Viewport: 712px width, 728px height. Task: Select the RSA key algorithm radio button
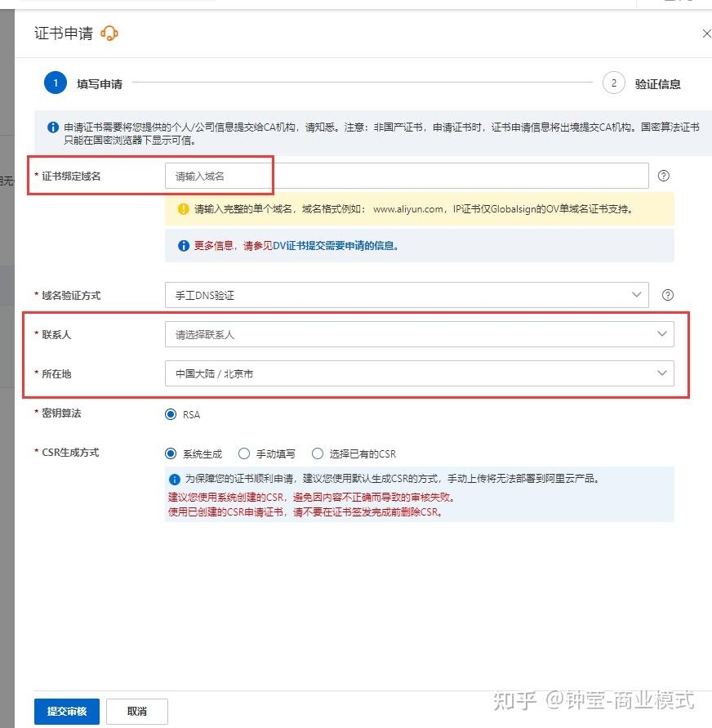[171, 414]
